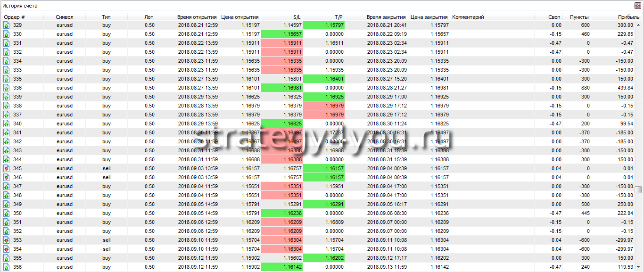The height and width of the screenshot is (272, 644).
Task: Click the buy icon of order 340
Action: pos(7,124)
